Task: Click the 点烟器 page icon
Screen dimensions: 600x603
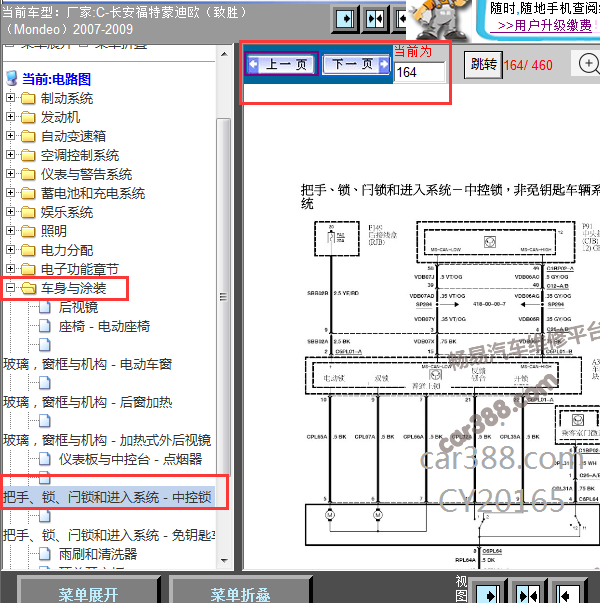Action: pos(45,458)
